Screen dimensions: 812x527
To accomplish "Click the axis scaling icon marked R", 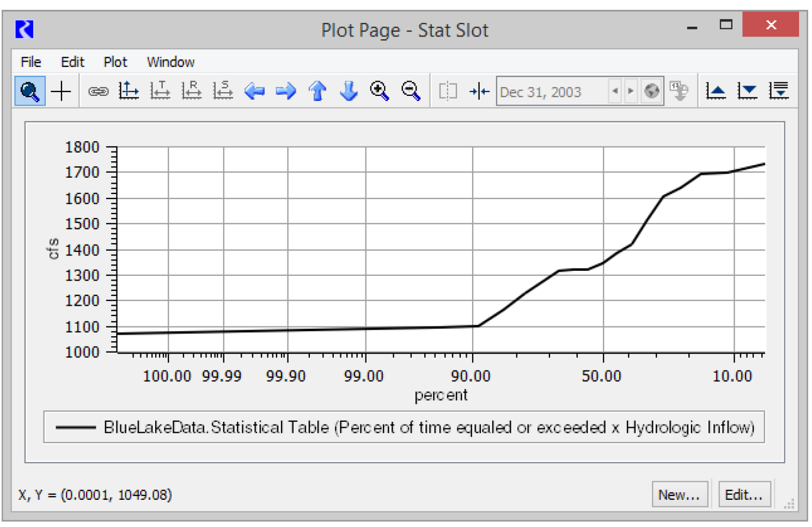I will [x=192, y=91].
